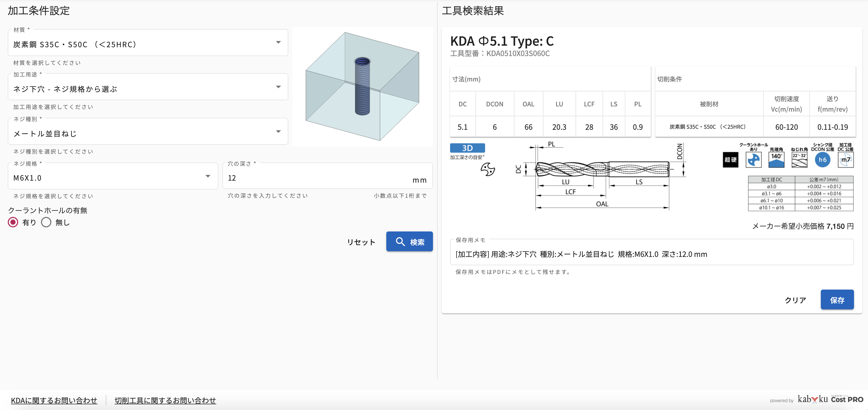Click the リセット reset button
Viewport: 868px width, 410px height.
(361, 242)
